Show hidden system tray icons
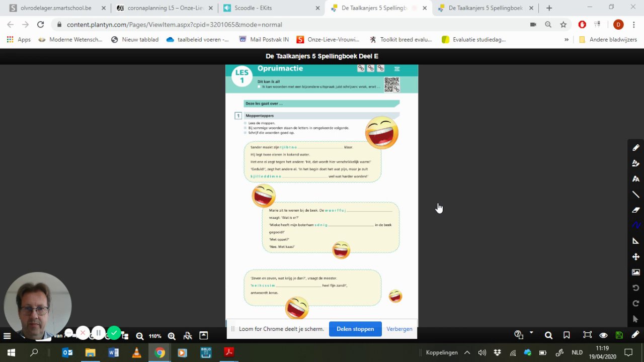 coord(467,352)
